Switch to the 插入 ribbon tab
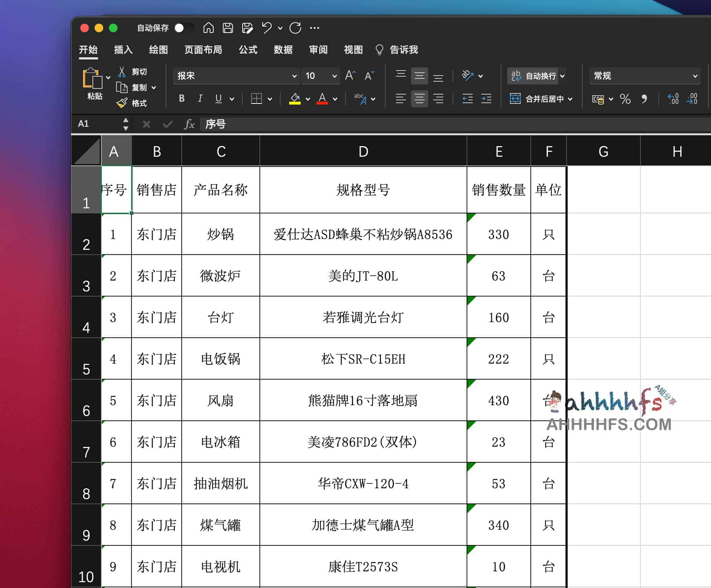Viewport: 711px width, 588px height. (x=123, y=50)
